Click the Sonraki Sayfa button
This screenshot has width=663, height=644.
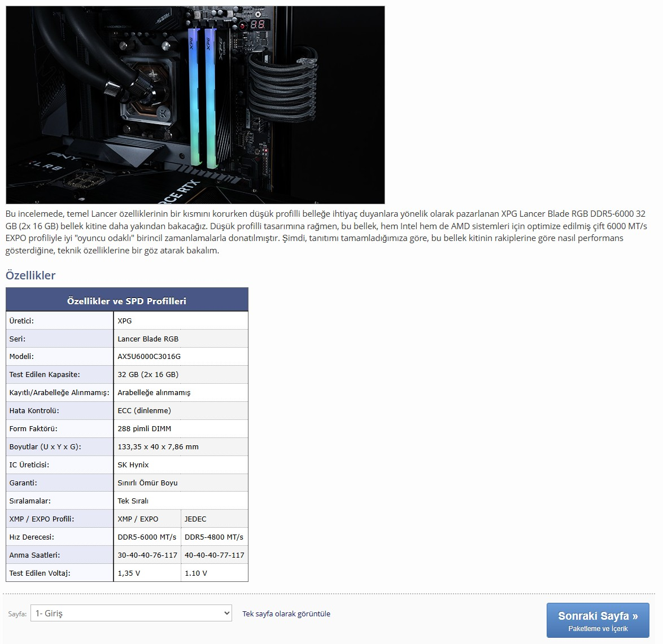coord(597,620)
